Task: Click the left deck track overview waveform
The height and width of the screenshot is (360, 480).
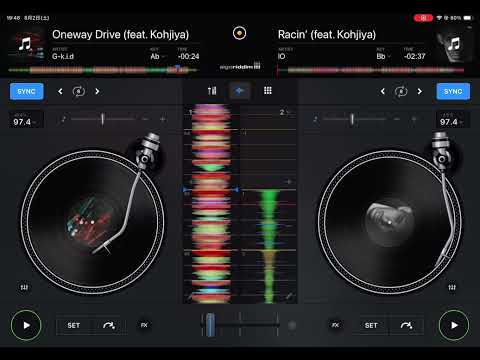Action: click(x=103, y=70)
